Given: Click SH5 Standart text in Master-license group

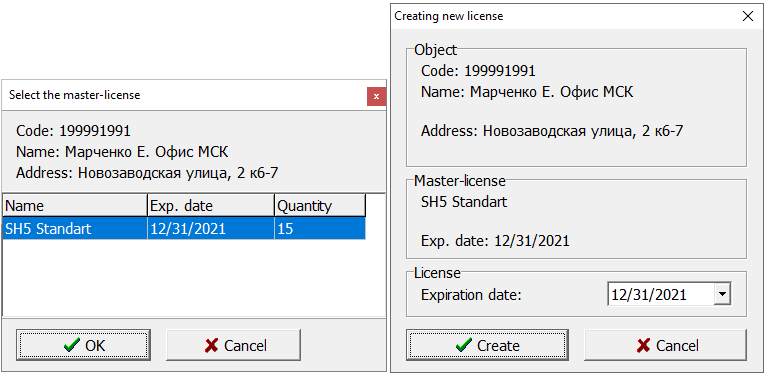Looking at the screenshot, I should [464, 202].
